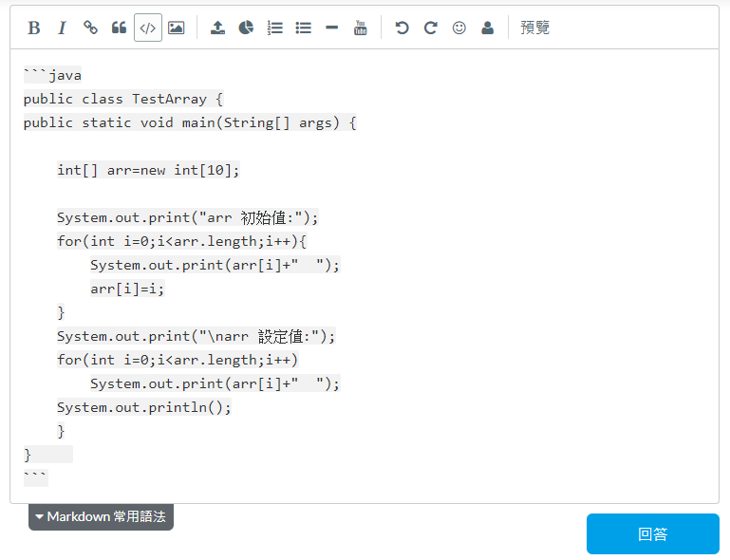Viewport: 730px width, 560px height.
Task: Click the 'arr[i]=i;' line
Action: pos(127,289)
